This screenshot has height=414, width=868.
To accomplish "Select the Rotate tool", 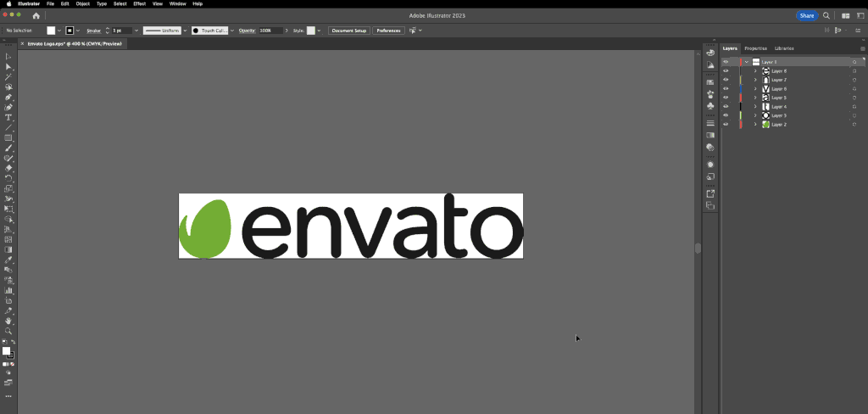I will tap(8, 178).
